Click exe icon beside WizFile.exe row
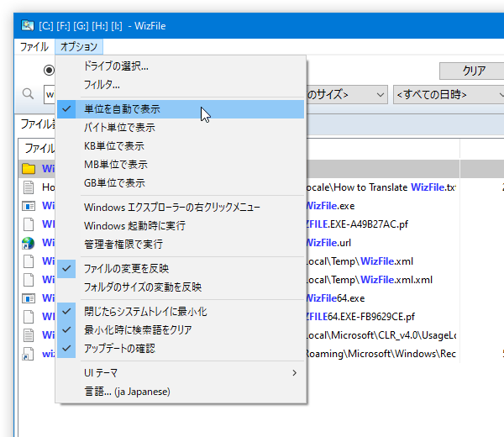 pyautogui.click(x=29, y=206)
